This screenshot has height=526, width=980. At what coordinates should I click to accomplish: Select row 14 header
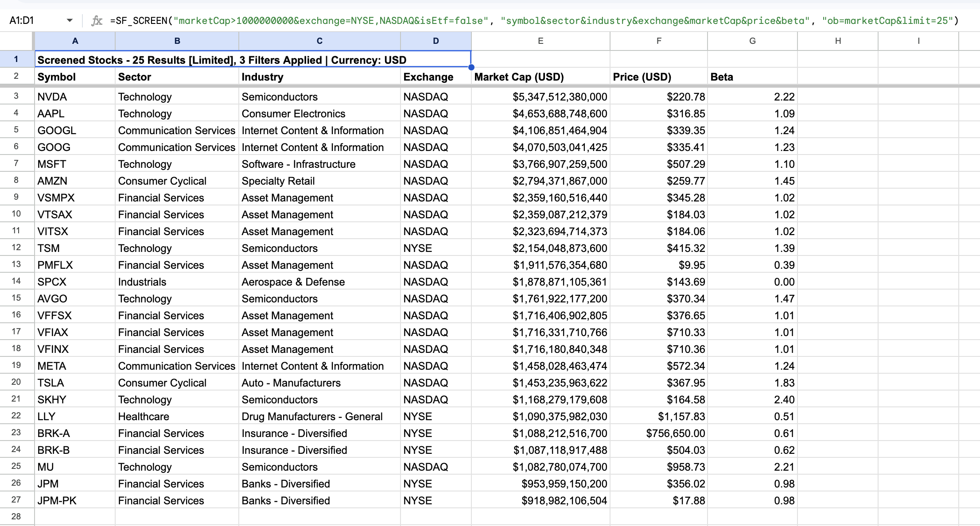(x=16, y=281)
